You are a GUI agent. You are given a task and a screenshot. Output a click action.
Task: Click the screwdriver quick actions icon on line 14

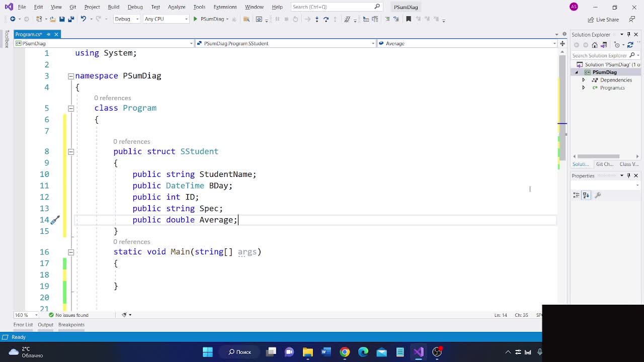click(55, 220)
